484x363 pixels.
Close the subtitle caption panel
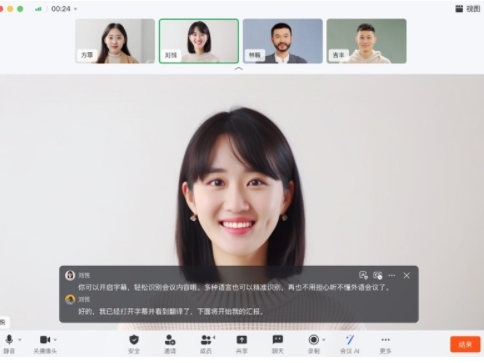(x=407, y=275)
